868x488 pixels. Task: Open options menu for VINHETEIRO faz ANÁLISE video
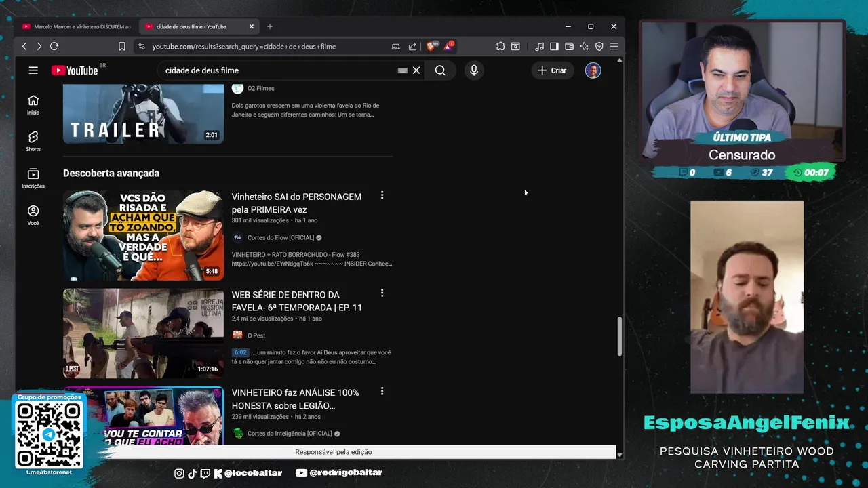click(x=382, y=391)
